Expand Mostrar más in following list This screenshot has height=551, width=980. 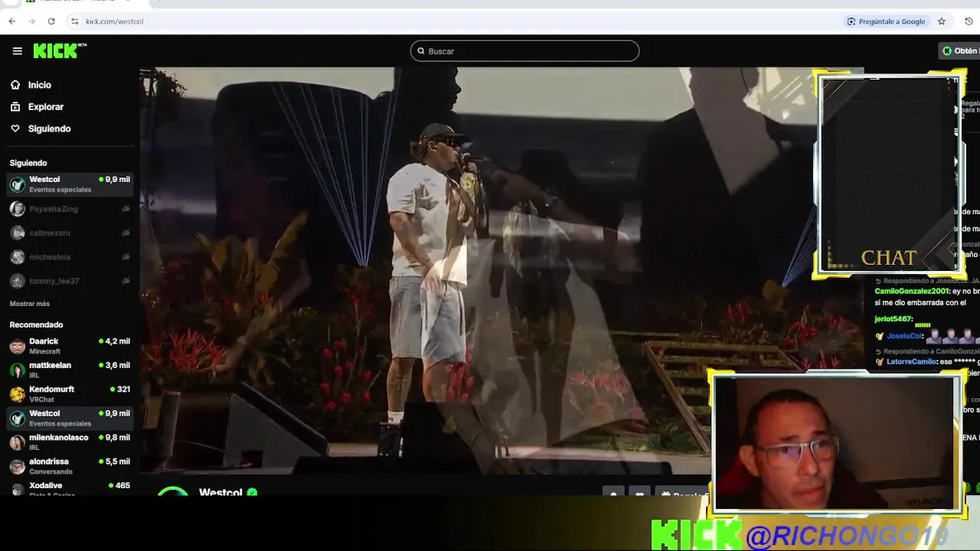pos(30,304)
